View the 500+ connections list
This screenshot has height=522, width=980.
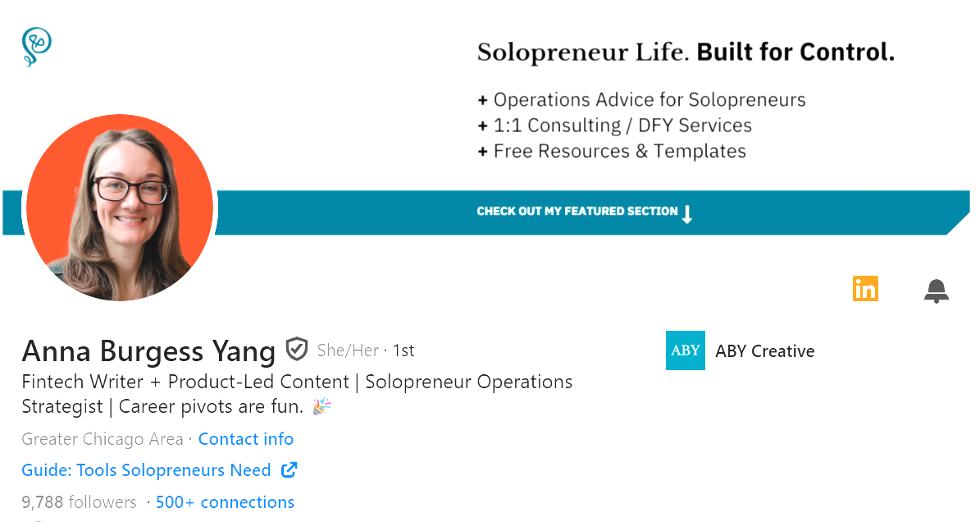pos(226,501)
